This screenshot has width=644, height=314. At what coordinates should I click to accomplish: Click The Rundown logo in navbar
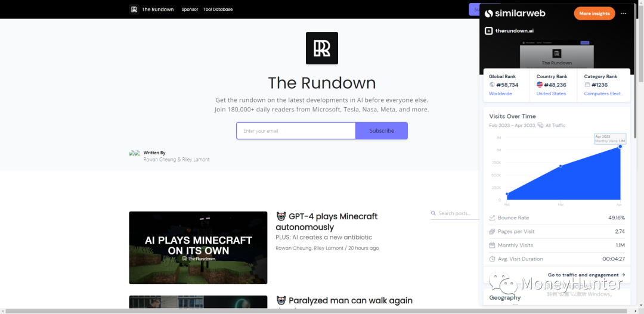[x=134, y=10]
